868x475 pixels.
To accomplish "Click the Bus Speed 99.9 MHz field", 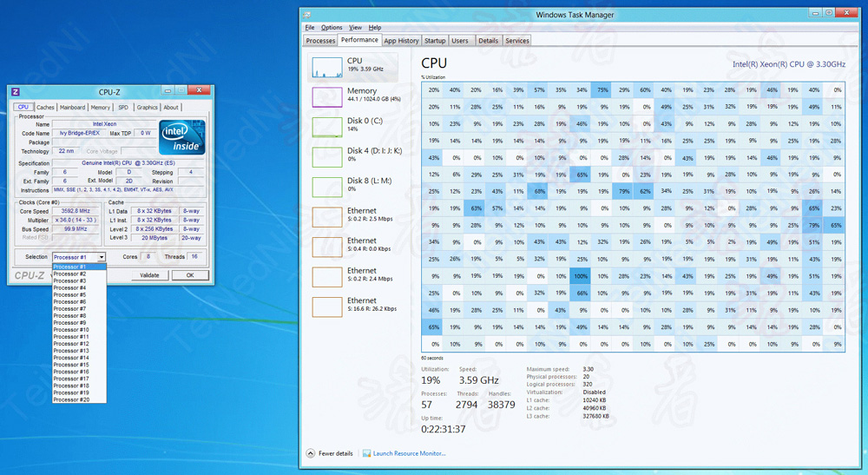I will tap(76, 228).
